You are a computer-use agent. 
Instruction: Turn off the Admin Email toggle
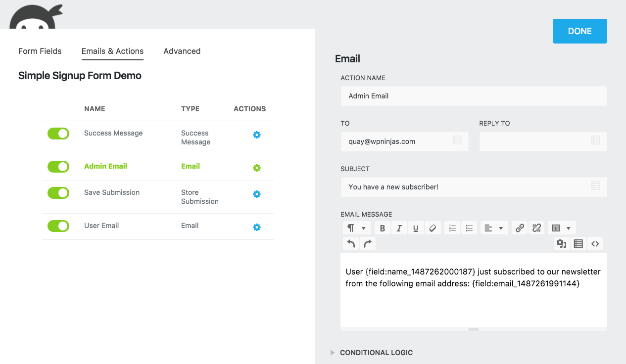click(58, 167)
